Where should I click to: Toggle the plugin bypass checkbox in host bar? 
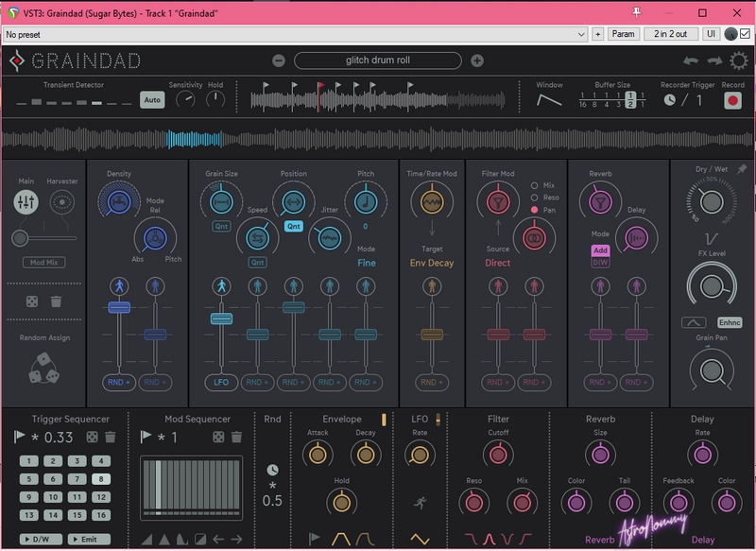pyautogui.click(x=746, y=34)
